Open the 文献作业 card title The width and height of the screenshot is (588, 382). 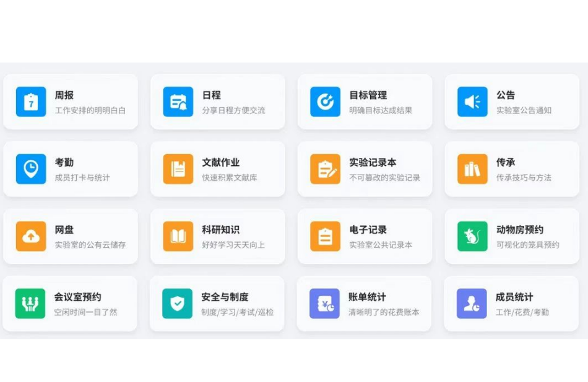[220, 162]
